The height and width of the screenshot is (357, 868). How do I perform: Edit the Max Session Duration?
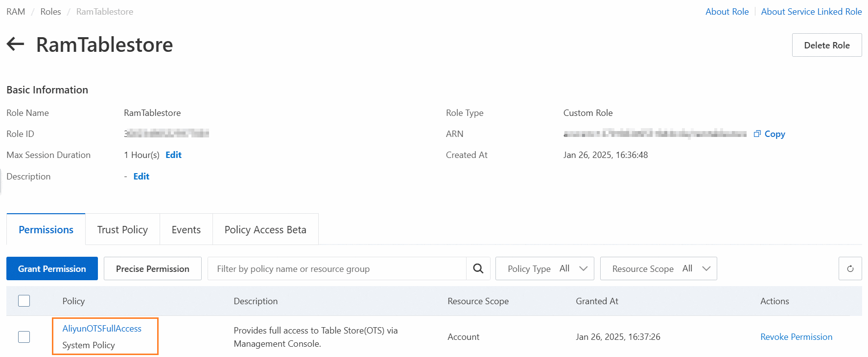point(173,155)
